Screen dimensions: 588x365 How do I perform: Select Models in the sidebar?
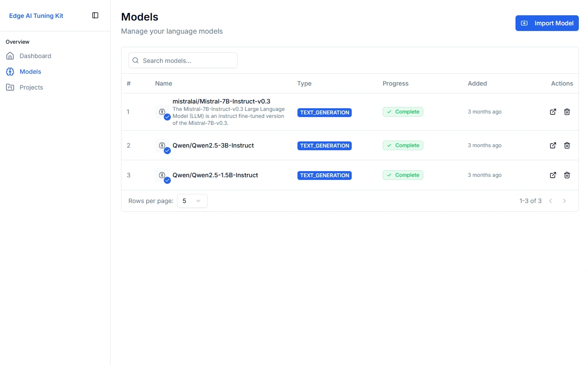30,72
